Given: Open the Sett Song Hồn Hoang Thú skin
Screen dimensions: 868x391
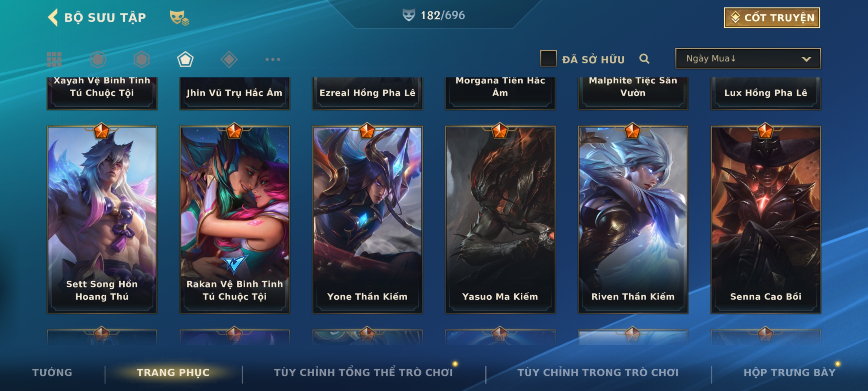Looking at the screenshot, I should click(102, 219).
